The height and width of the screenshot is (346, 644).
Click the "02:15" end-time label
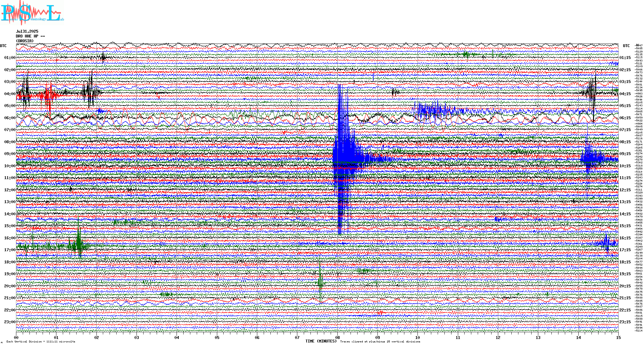625,70
